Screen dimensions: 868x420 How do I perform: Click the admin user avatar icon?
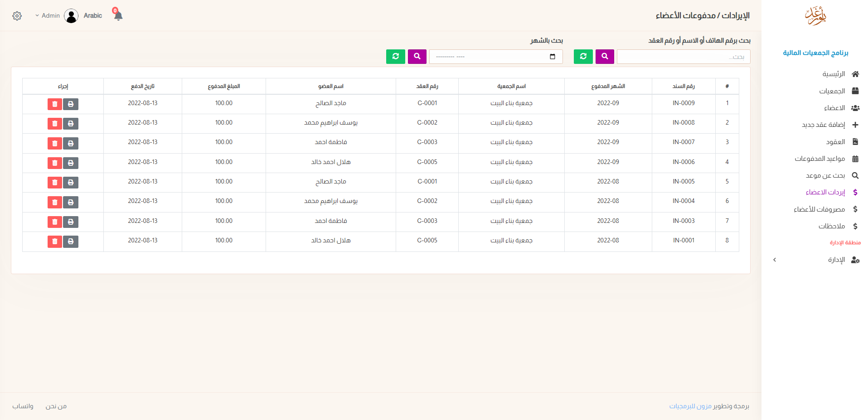(71, 16)
